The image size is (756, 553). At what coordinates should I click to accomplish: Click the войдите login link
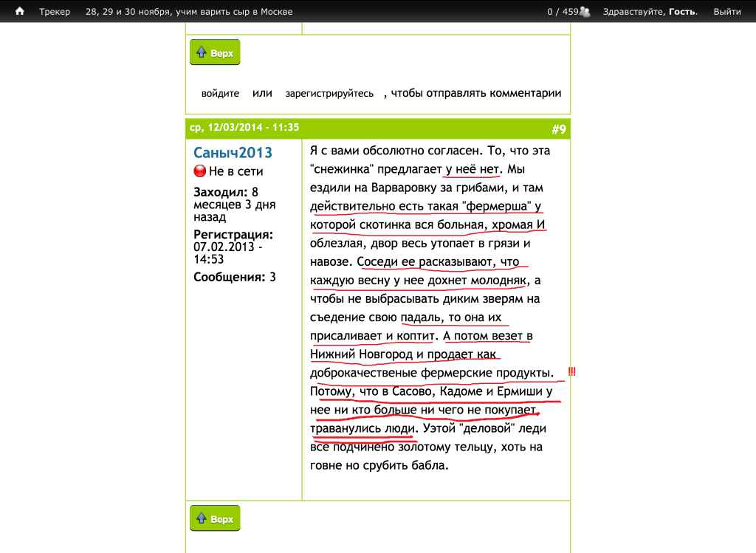[220, 94]
